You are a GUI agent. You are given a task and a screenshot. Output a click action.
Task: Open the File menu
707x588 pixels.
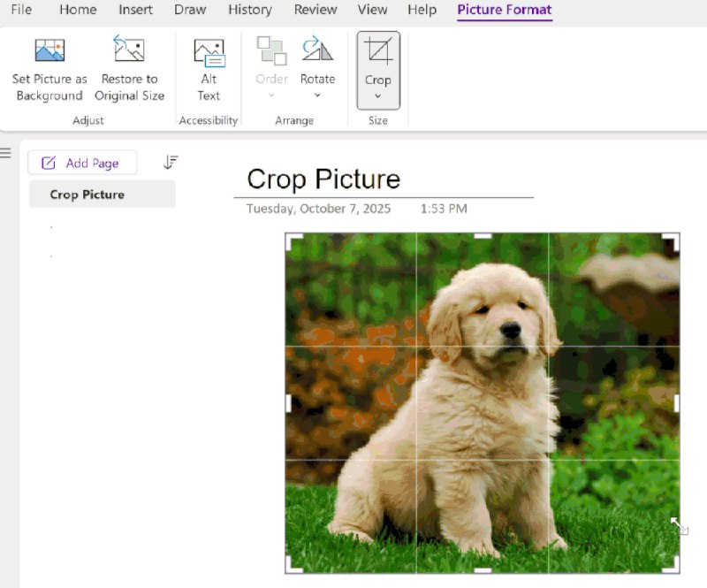click(21, 10)
